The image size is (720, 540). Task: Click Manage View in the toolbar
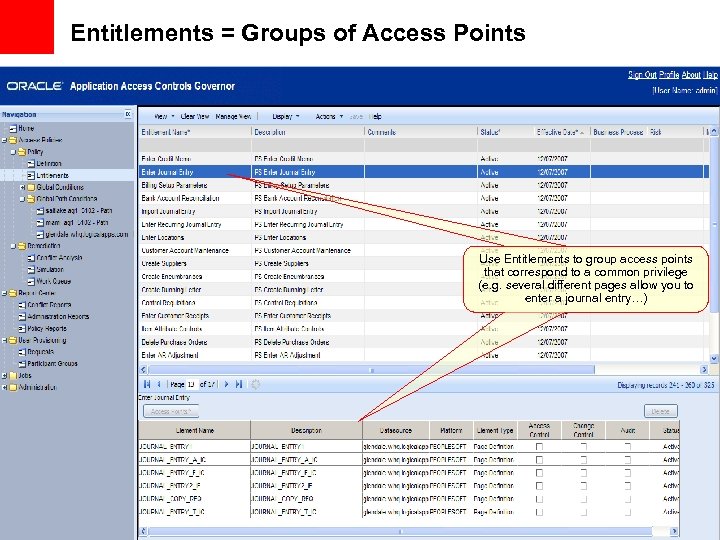pyautogui.click(x=233, y=117)
